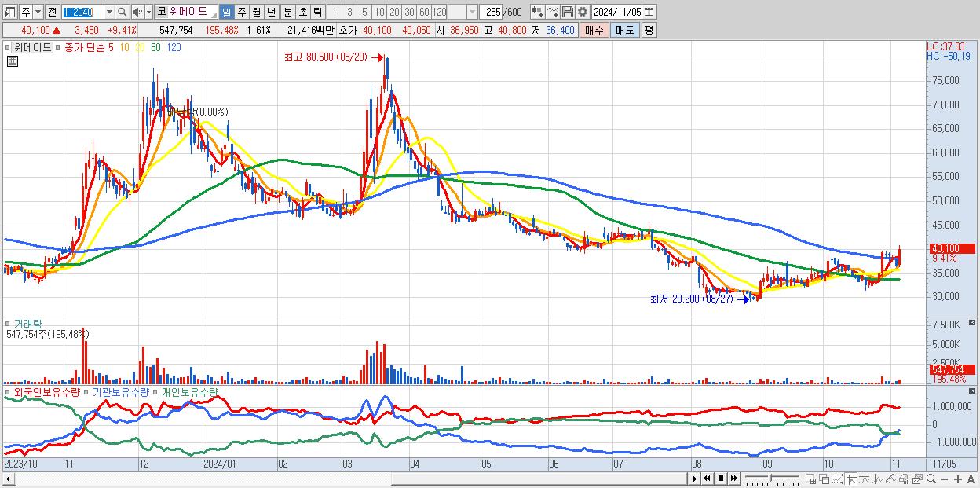980x488 pixels.
Task: Open the data table grid icon
Action: 12,61
